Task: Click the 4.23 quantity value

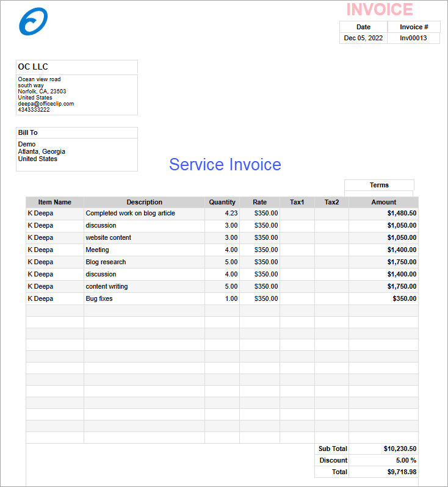Action: (x=231, y=213)
